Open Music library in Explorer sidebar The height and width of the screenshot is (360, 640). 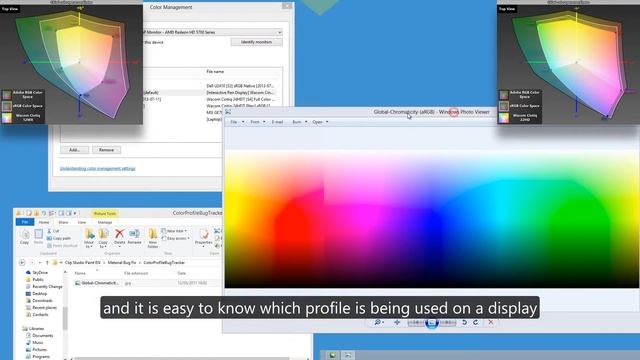point(35,342)
